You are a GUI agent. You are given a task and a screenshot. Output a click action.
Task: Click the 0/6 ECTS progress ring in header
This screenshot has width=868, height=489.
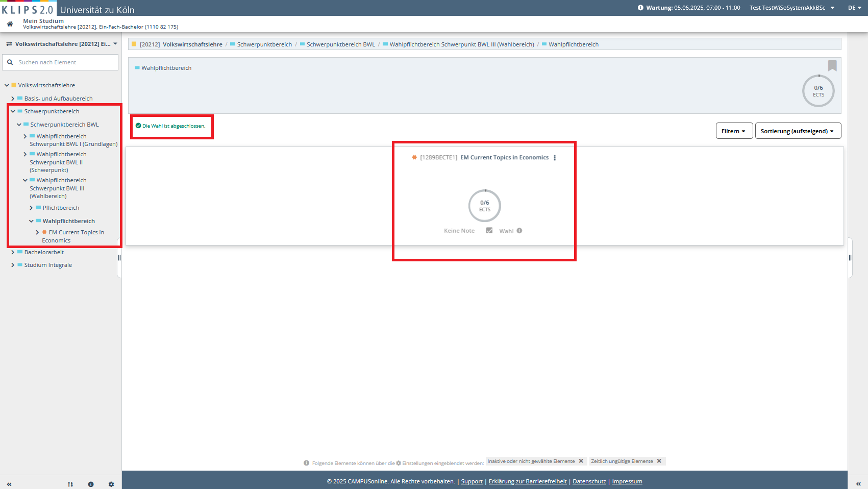click(x=819, y=91)
